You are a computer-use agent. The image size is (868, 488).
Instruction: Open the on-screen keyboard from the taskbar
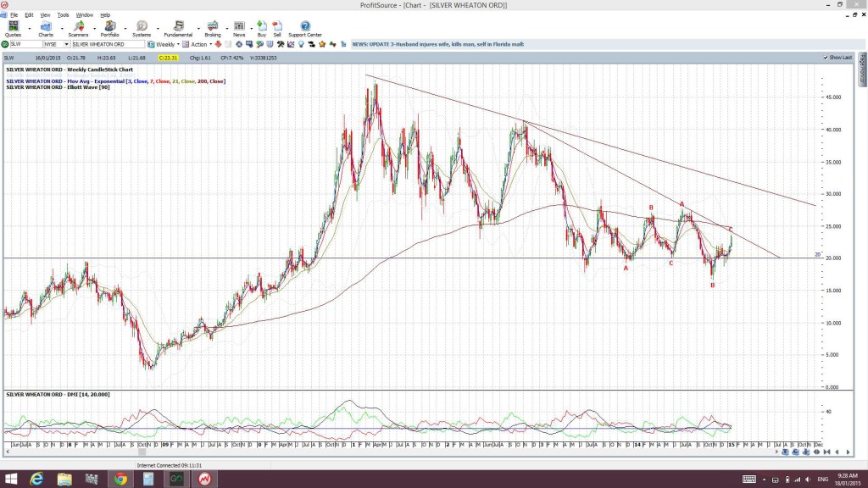(749, 480)
